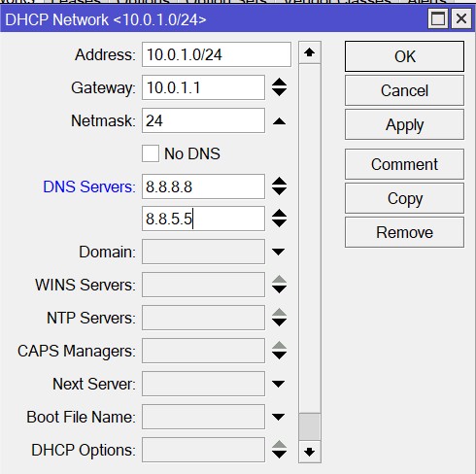Click stepper arrows beside the 8.8.8.8 DNS server

pyautogui.click(x=279, y=186)
